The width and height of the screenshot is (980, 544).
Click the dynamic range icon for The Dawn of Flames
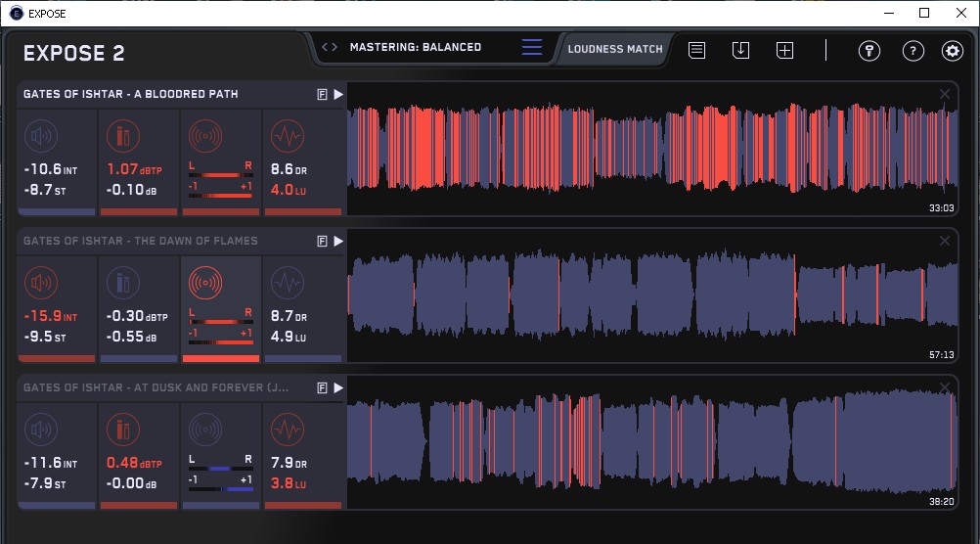(x=288, y=283)
